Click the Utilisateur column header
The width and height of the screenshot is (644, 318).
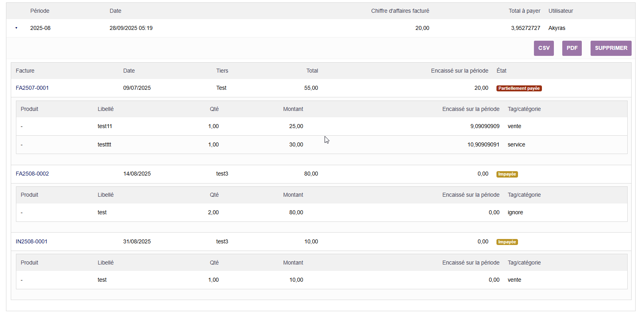point(560,11)
